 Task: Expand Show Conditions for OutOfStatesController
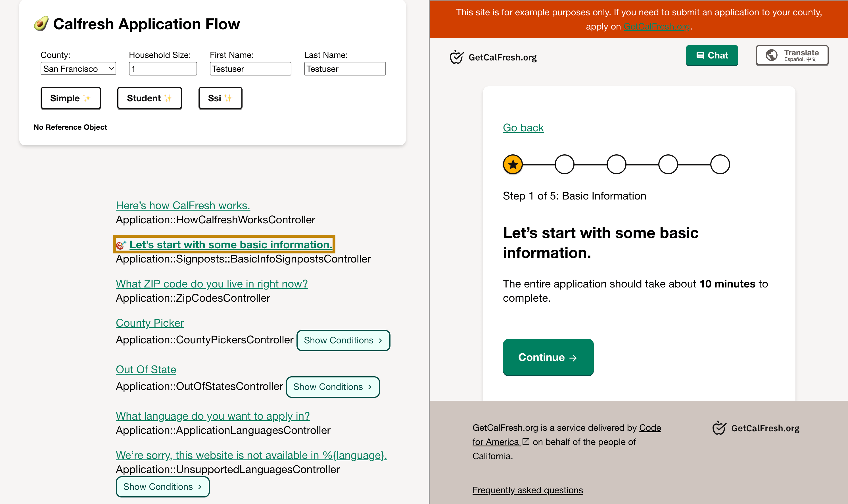[x=332, y=387]
